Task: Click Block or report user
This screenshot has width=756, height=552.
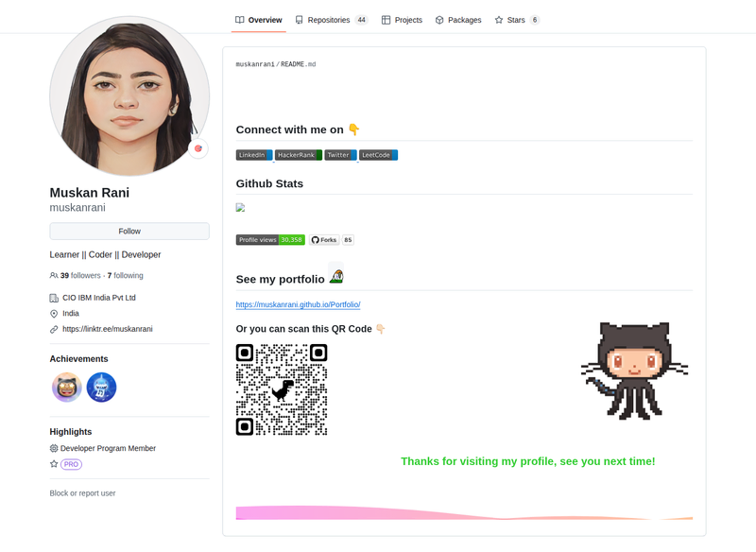Action: 82,493
